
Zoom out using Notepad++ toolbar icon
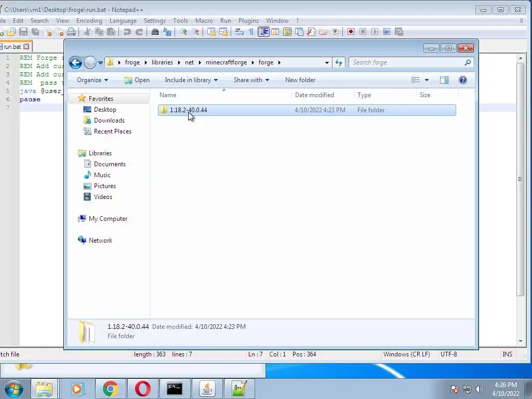point(195,32)
